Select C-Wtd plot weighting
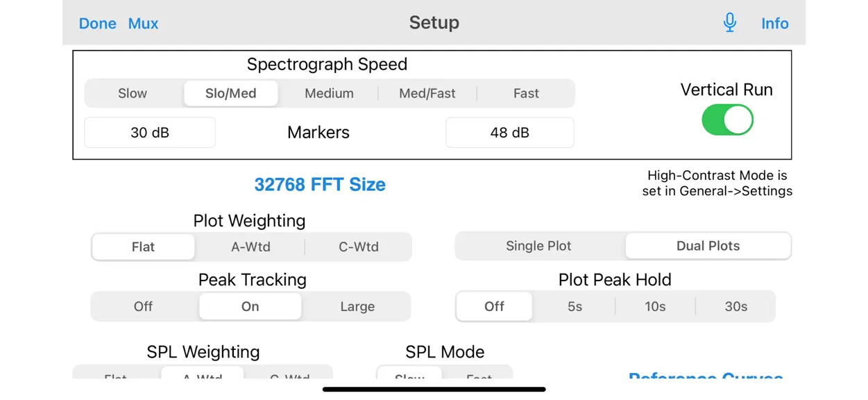The width and height of the screenshot is (868, 400). [358, 247]
